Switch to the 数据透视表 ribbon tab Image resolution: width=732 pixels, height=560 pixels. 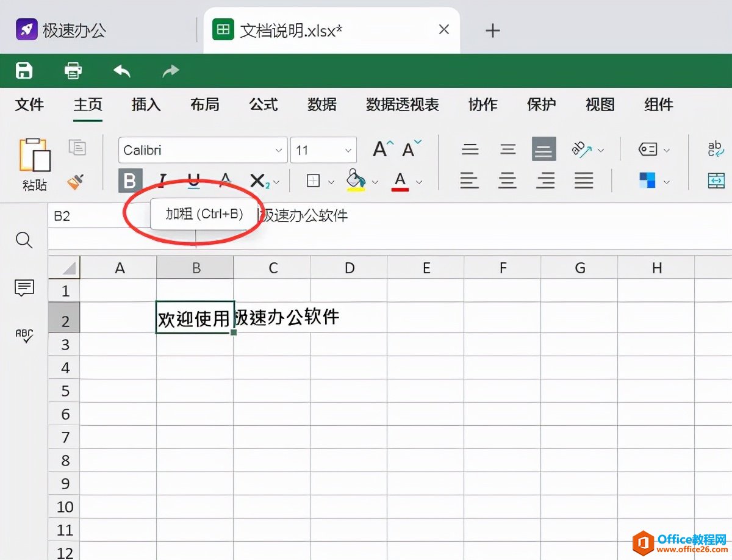tap(403, 104)
